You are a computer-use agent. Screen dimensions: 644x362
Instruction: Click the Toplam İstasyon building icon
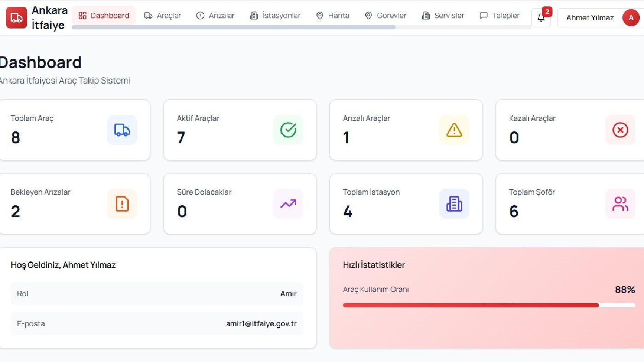coord(454,204)
